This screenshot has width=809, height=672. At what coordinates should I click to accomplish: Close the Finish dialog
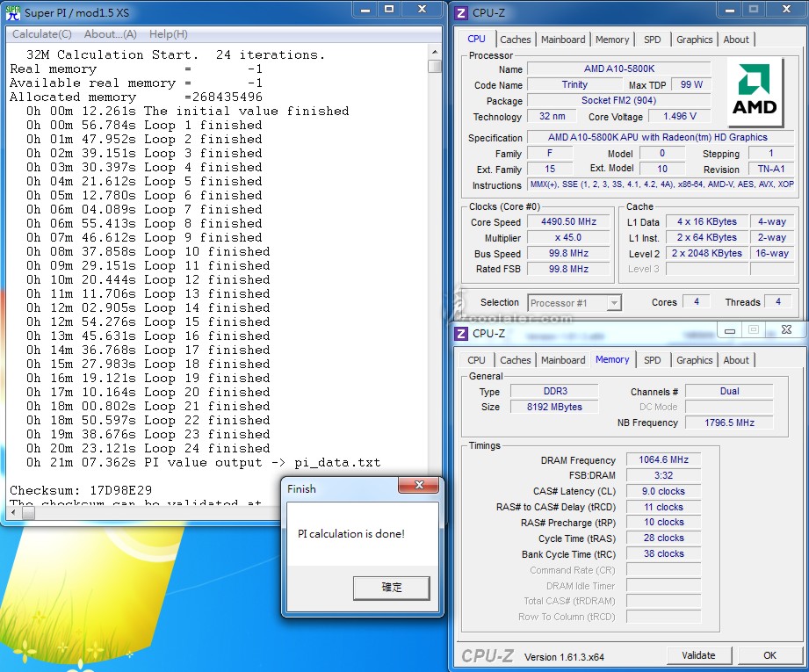tap(418, 485)
